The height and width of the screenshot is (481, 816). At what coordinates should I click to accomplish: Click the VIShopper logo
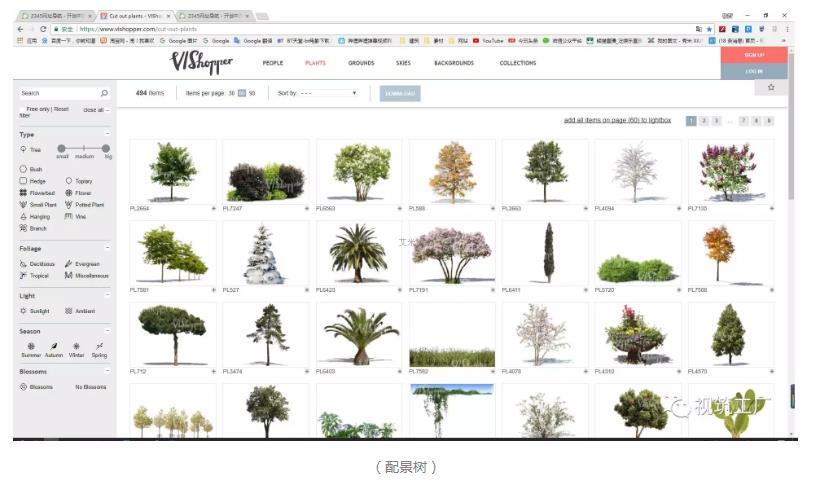[x=201, y=63]
